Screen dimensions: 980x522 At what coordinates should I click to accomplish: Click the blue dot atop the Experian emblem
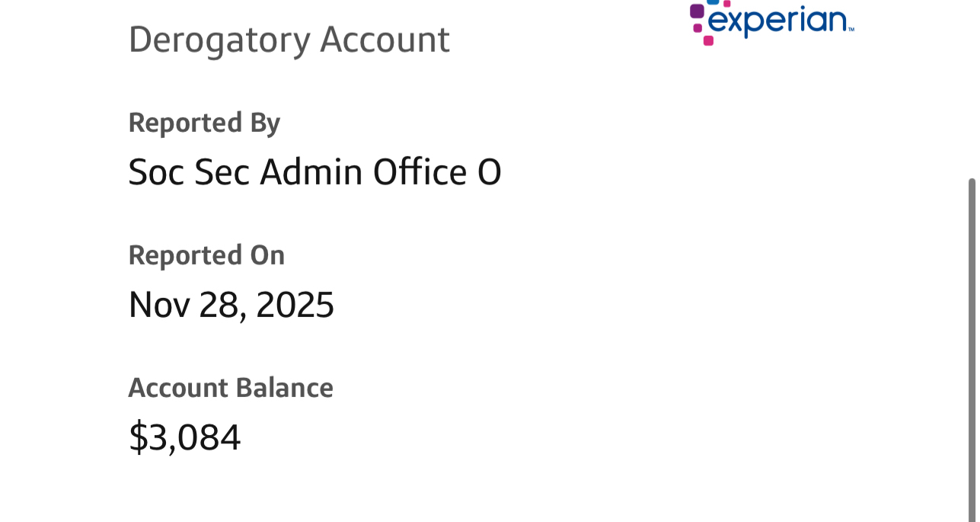tap(713, 2)
